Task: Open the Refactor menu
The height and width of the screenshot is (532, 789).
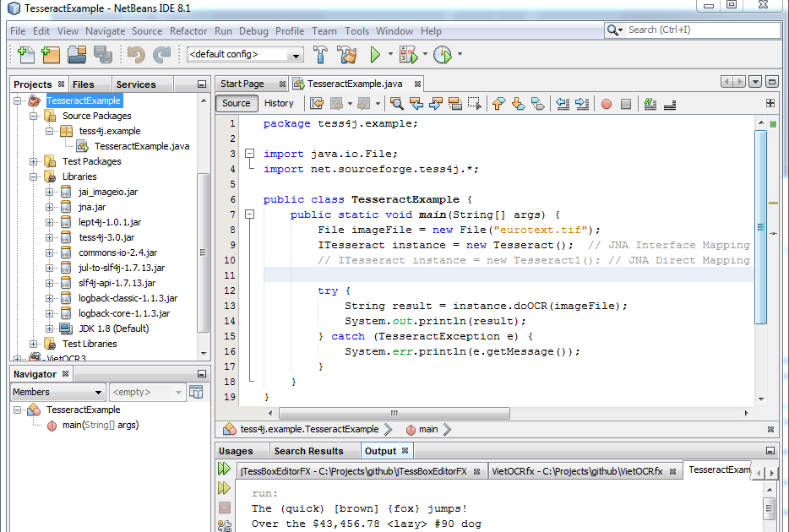Action: coord(188,31)
